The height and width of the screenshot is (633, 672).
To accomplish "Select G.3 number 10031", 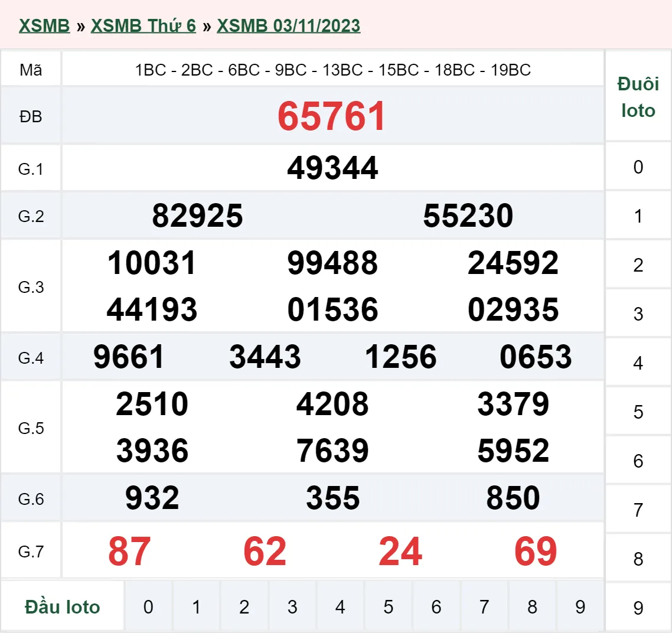I will (151, 263).
